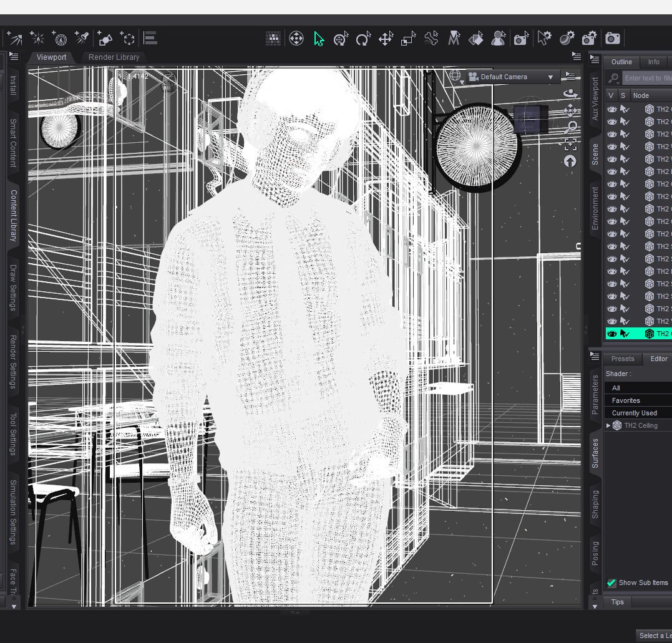
Task: Click the V column header
Action: click(611, 95)
